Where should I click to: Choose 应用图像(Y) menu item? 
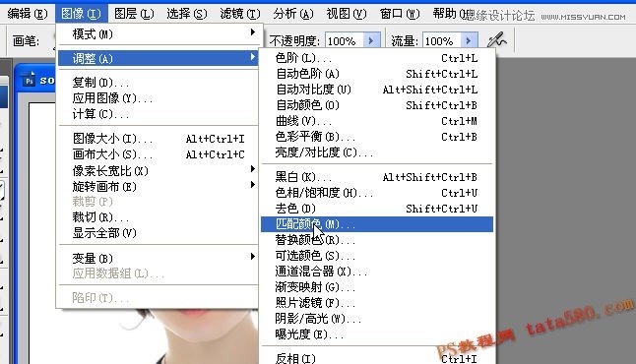pos(159,98)
